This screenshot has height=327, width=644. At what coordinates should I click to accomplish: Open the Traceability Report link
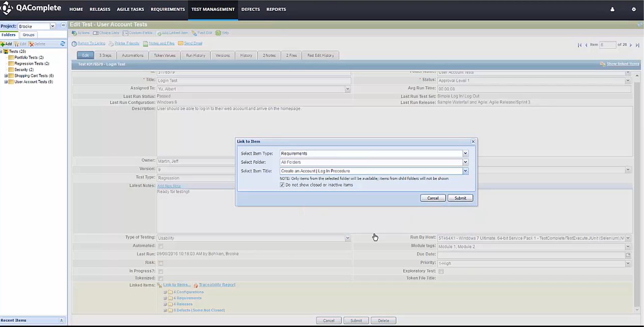pyautogui.click(x=217, y=284)
